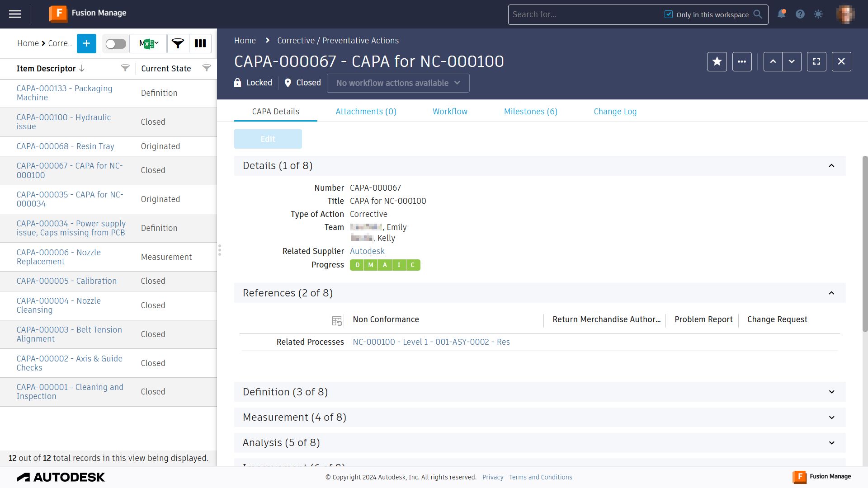Viewport: 868px width, 488px height.
Task: Open the notifications bell
Action: point(781,14)
